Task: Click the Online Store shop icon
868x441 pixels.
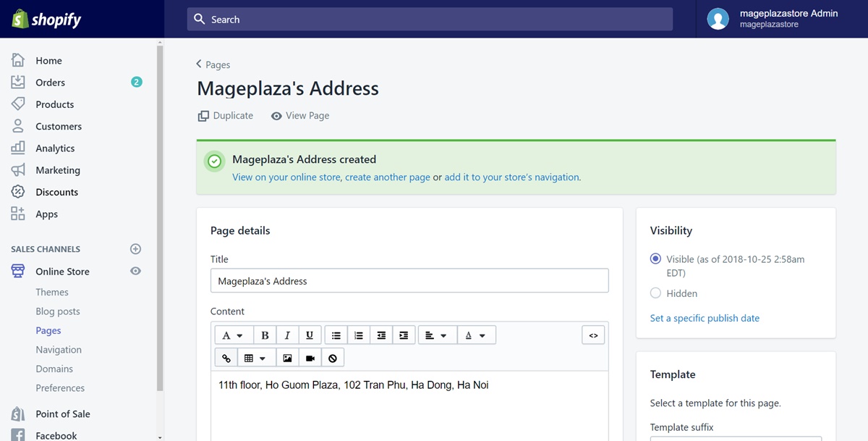Action: tap(18, 271)
